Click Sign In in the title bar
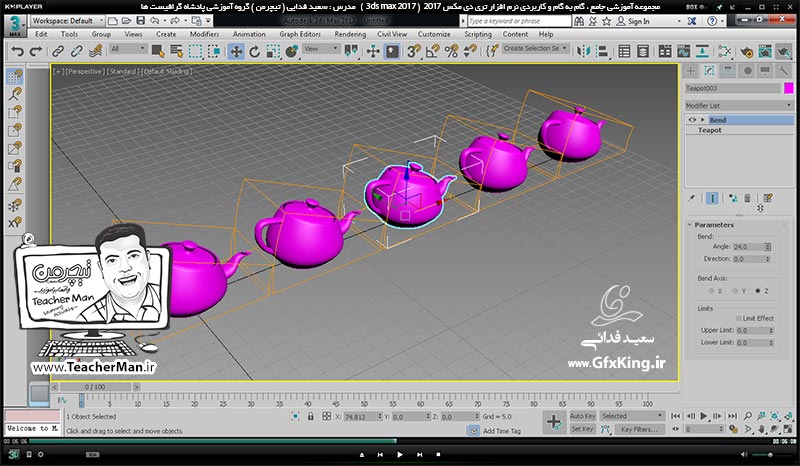The height and width of the screenshot is (466, 800). [639, 21]
